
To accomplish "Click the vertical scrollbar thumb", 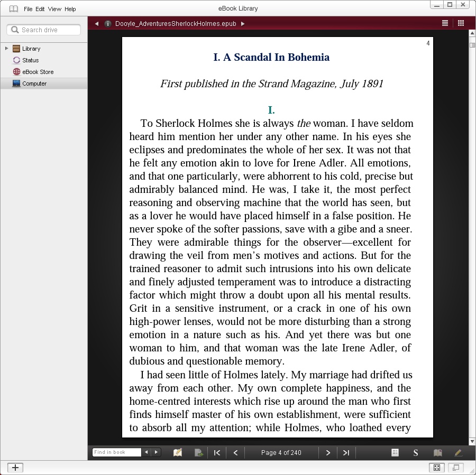I will [472, 45].
